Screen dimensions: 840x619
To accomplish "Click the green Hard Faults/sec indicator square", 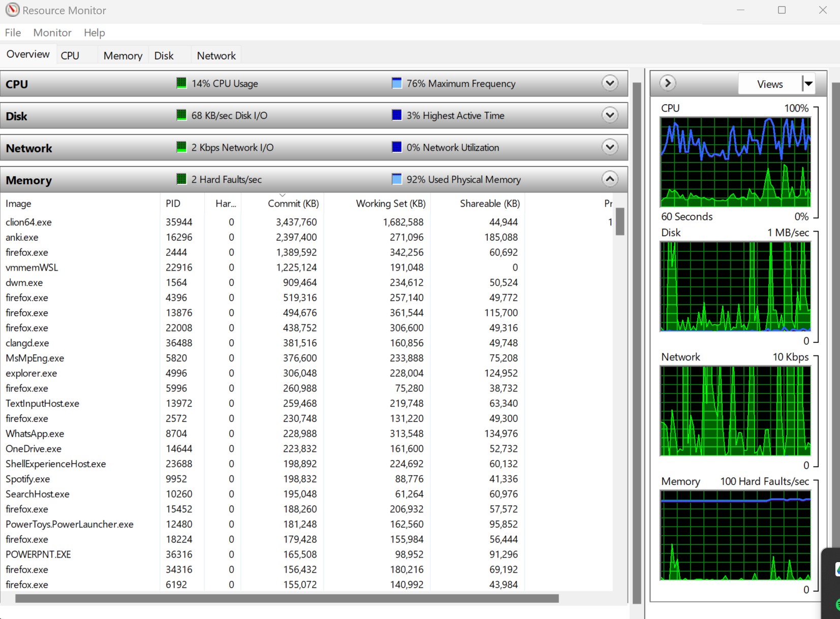I will pos(181,179).
